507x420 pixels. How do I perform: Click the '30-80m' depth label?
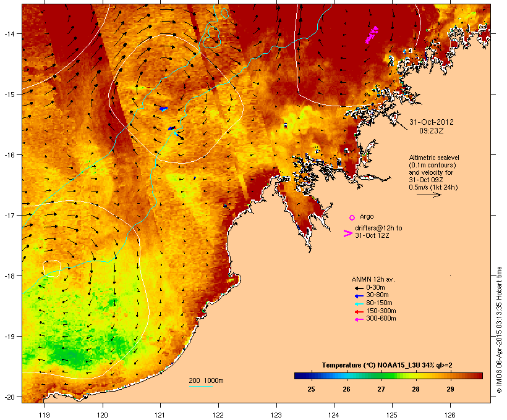(377, 295)
